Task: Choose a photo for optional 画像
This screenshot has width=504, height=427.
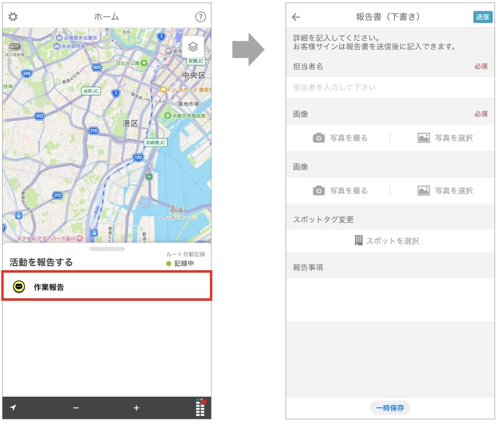Action: (x=445, y=190)
